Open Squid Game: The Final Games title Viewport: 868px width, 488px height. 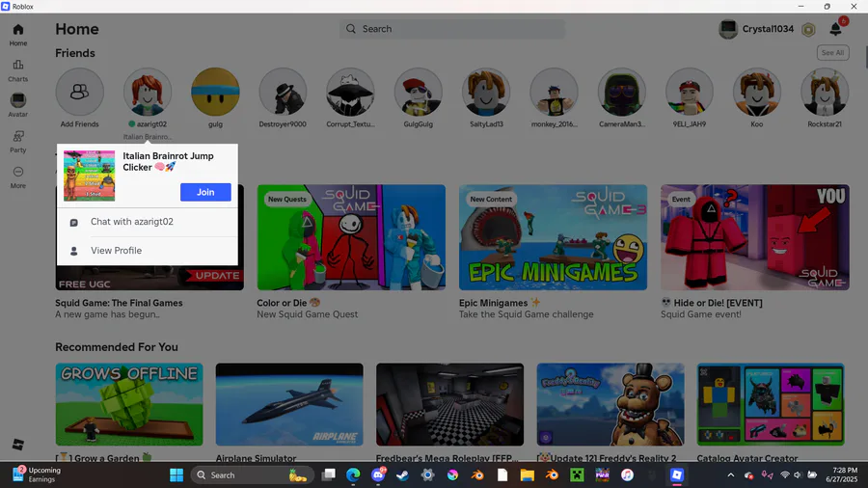[x=119, y=303]
